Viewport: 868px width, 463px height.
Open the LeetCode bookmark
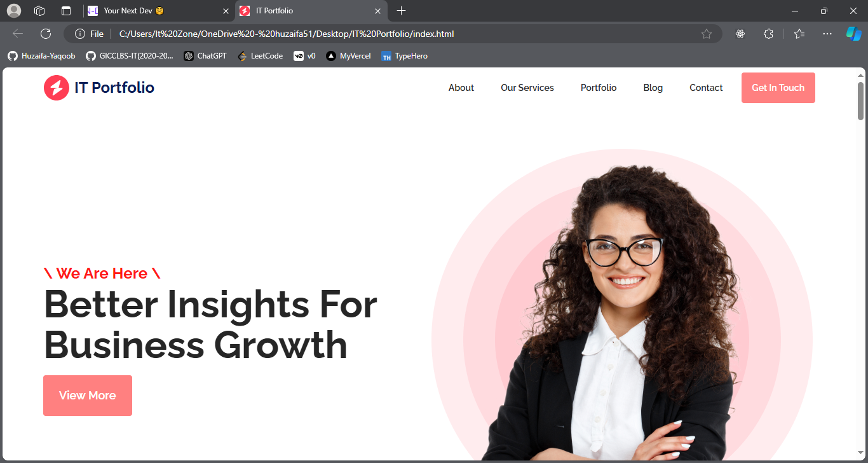click(x=260, y=56)
